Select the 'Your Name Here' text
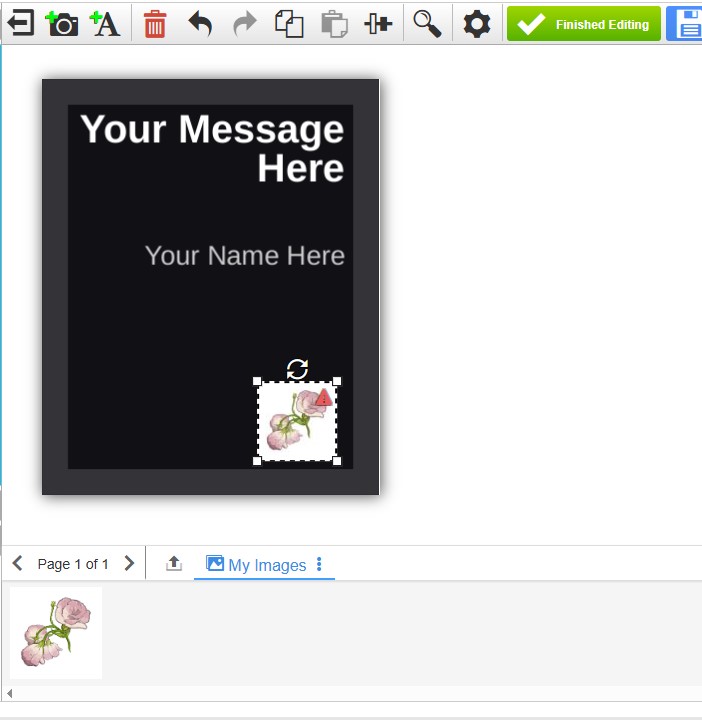The height and width of the screenshot is (720, 702). (x=245, y=255)
